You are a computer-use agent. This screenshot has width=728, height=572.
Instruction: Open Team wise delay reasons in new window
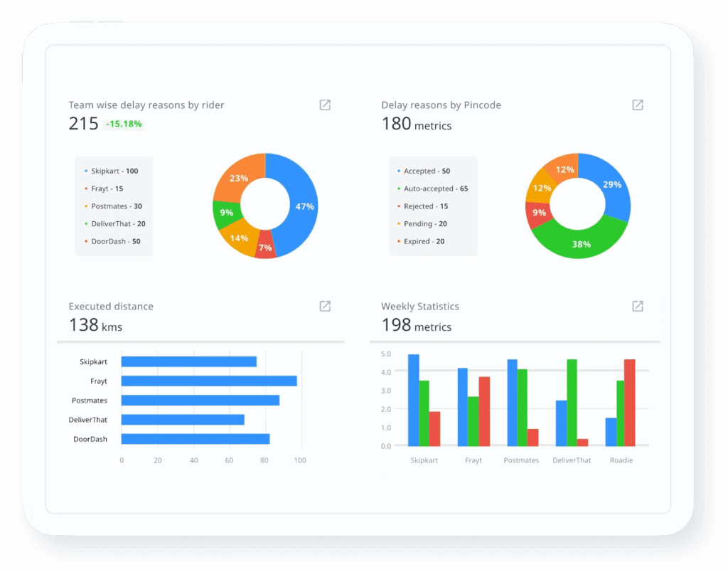324,105
